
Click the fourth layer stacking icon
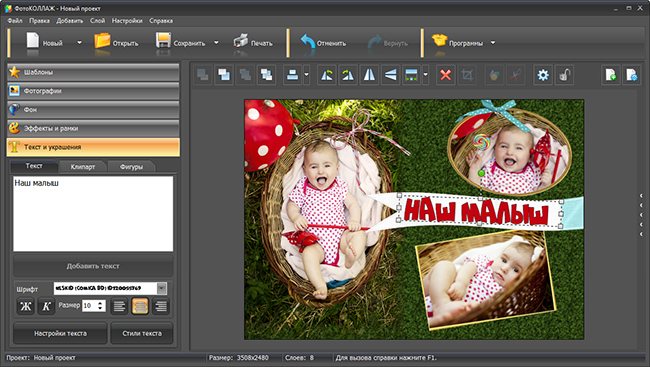tap(267, 75)
